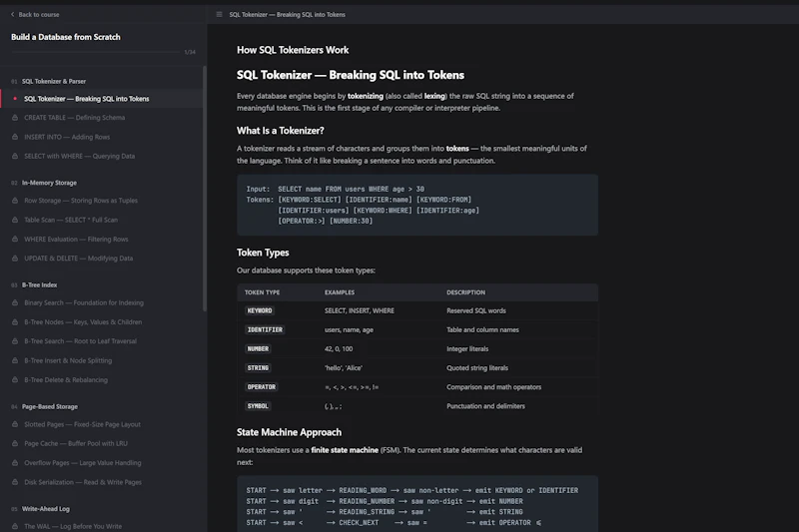Open the SQL Tokenizer breadcrumb title
Screen dimensions: 799x532
[287, 15]
